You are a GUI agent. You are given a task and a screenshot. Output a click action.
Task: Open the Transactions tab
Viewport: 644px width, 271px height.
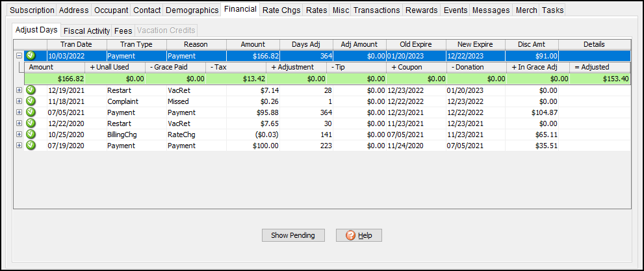376,10
